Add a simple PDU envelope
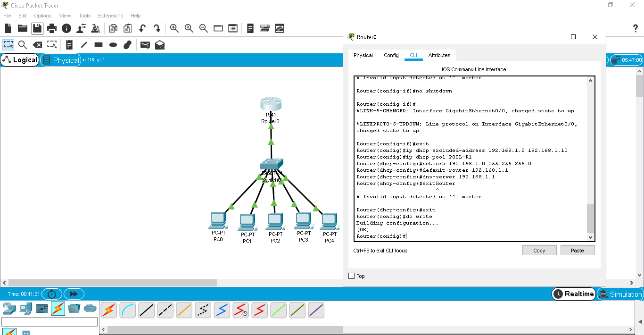The image size is (644, 335). [x=145, y=45]
